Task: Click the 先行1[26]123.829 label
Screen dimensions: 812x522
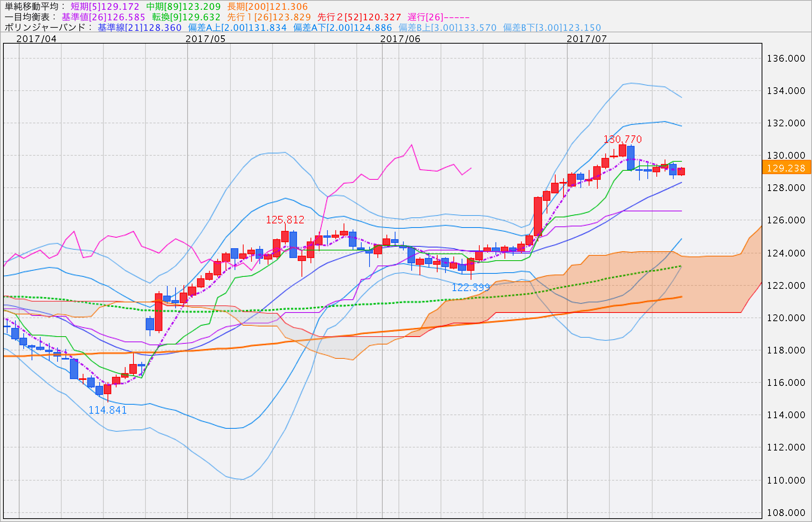Action: [x=269, y=17]
